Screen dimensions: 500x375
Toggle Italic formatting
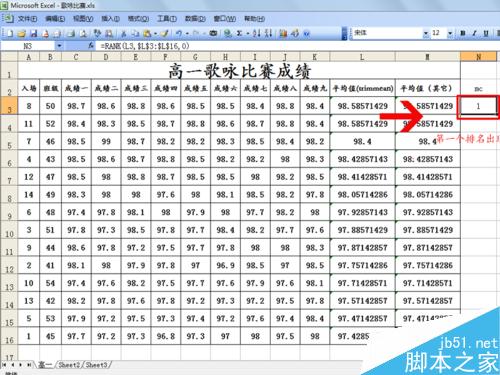[474, 33]
